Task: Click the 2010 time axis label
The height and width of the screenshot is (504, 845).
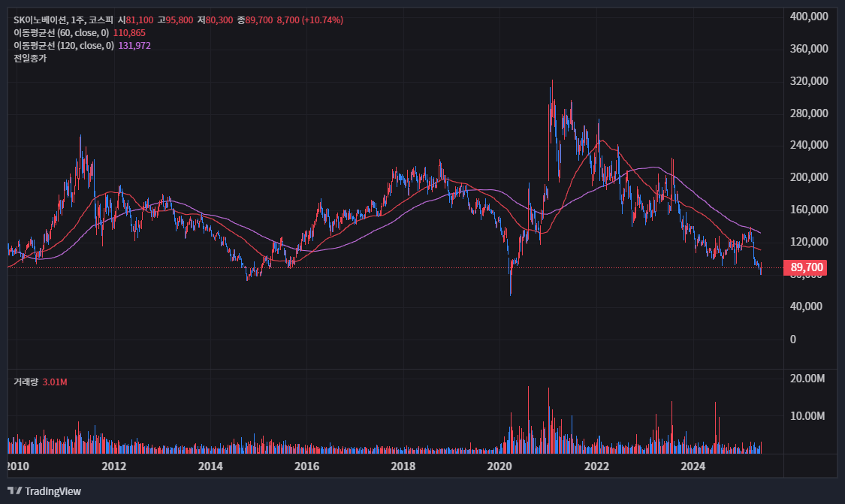Action: click(x=18, y=466)
